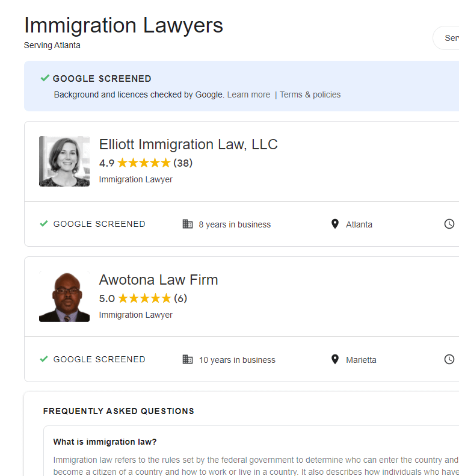Click Awotona Law Firm's profile photo
This screenshot has height=476, width=459.
coord(64,297)
